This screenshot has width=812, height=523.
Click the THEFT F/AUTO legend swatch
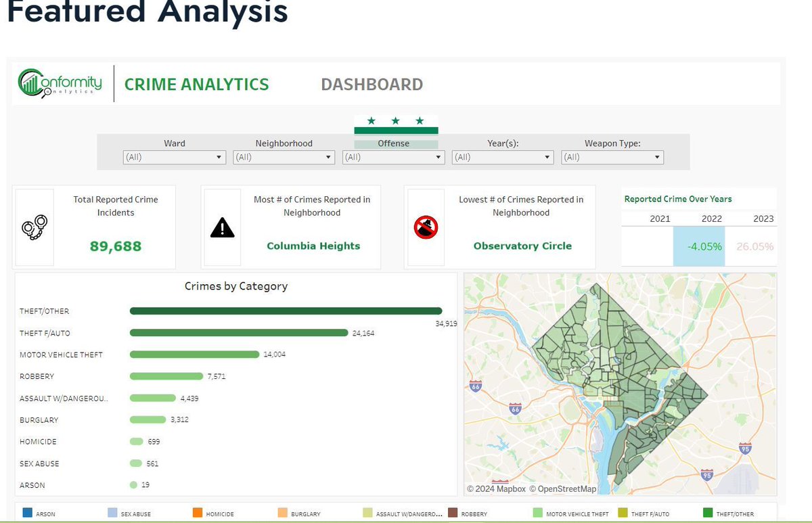point(623,514)
